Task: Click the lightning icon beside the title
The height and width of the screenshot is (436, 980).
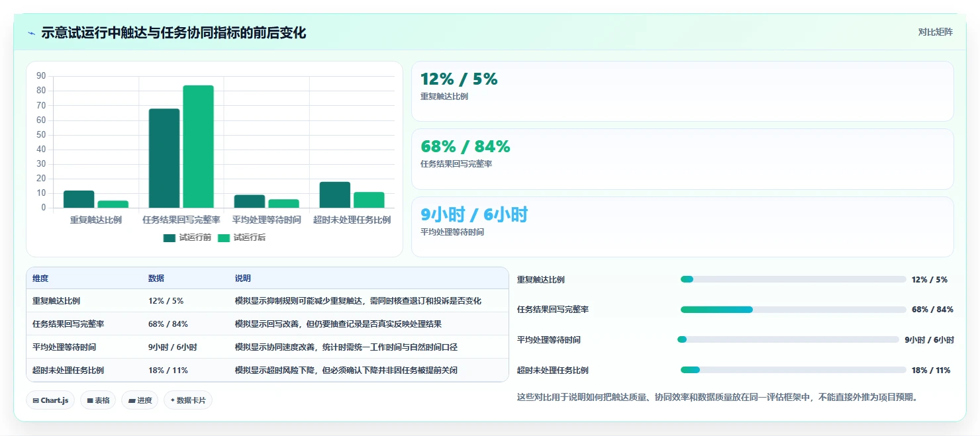Action: coord(31,33)
